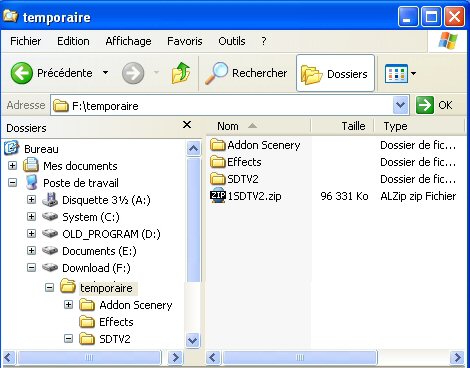The width and height of the screenshot is (470, 368).
Task: Click file list horizontal scroll right arrow
Action: [x=457, y=358]
